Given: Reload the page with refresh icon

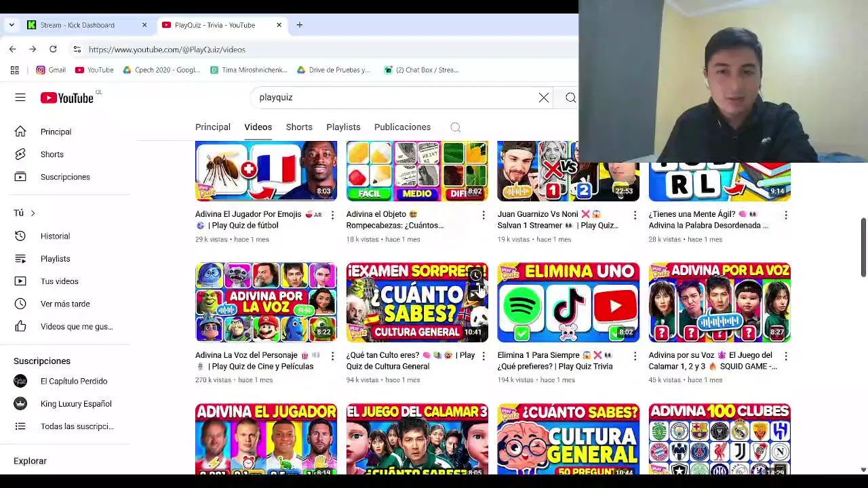Looking at the screenshot, I should coord(53,49).
